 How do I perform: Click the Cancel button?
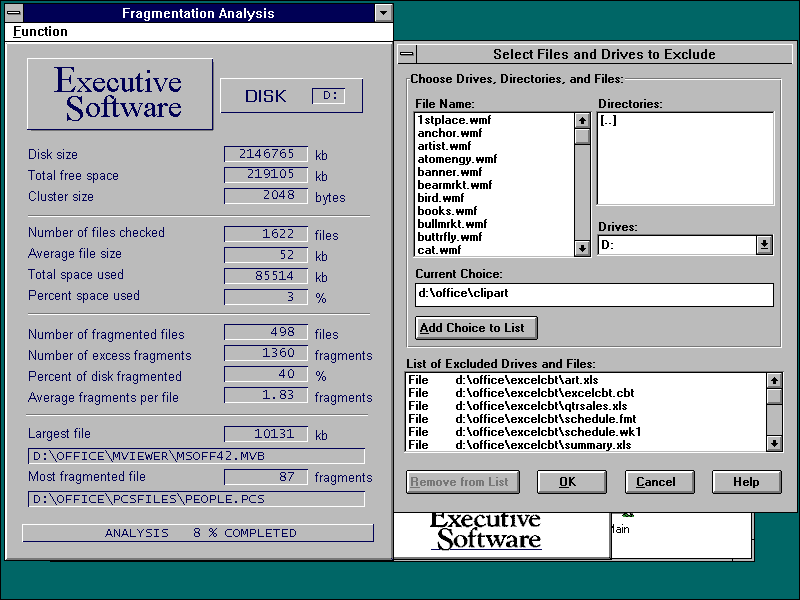659,482
